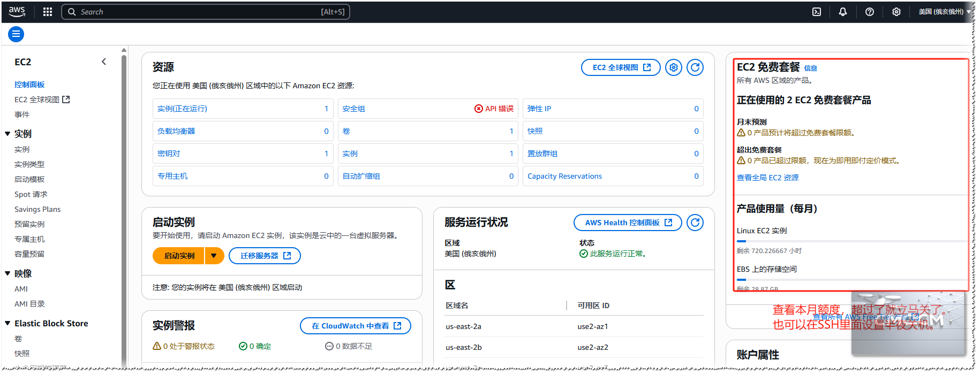The height and width of the screenshot is (375, 980).
Task: Open Savings Plans in the sidebar
Action: coord(37,209)
